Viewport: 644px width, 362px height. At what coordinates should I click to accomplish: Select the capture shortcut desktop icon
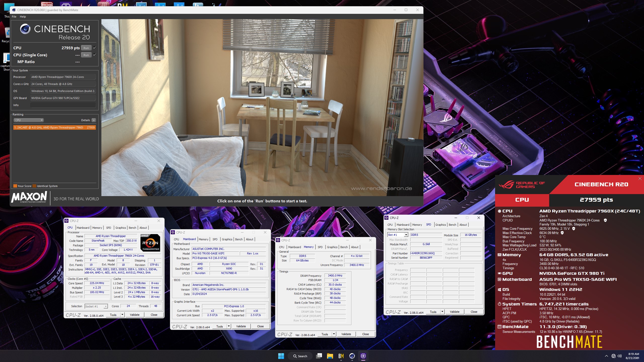pos(6,62)
